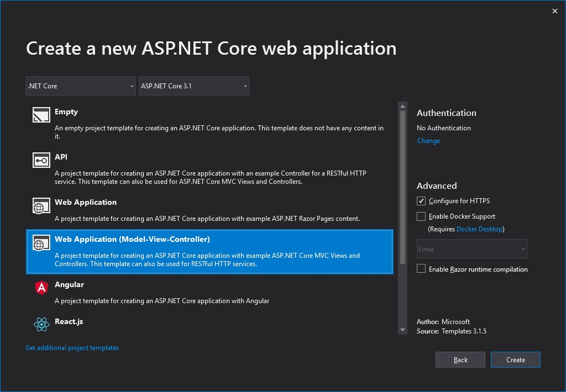Open the Docker Desktop link

click(x=479, y=229)
